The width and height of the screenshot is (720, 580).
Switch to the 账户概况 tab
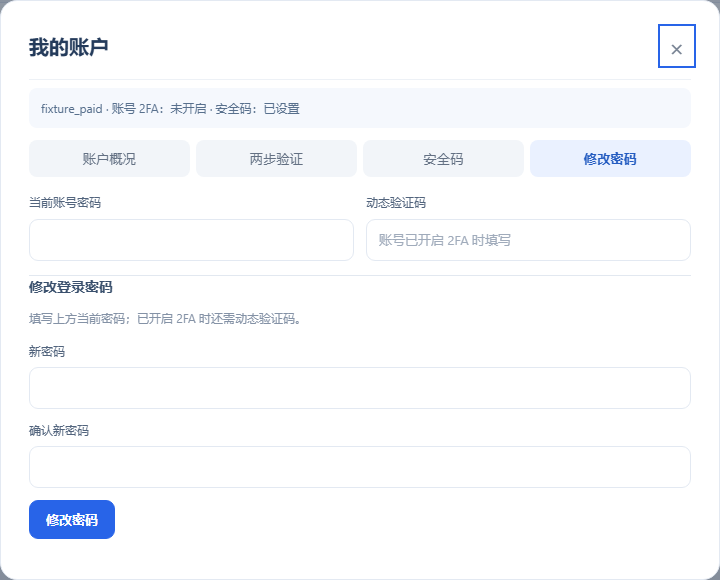tap(109, 159)
